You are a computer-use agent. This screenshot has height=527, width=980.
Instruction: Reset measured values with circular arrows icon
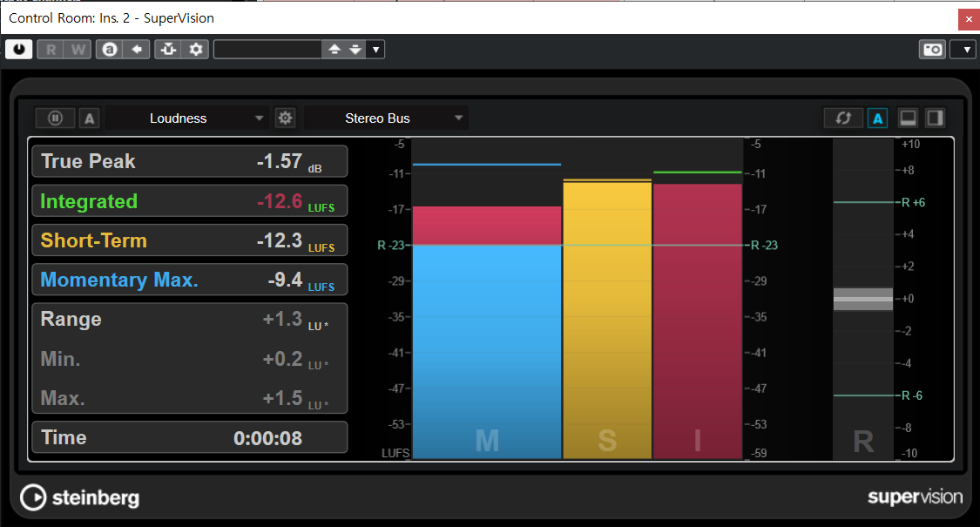(x=843, y=118)
